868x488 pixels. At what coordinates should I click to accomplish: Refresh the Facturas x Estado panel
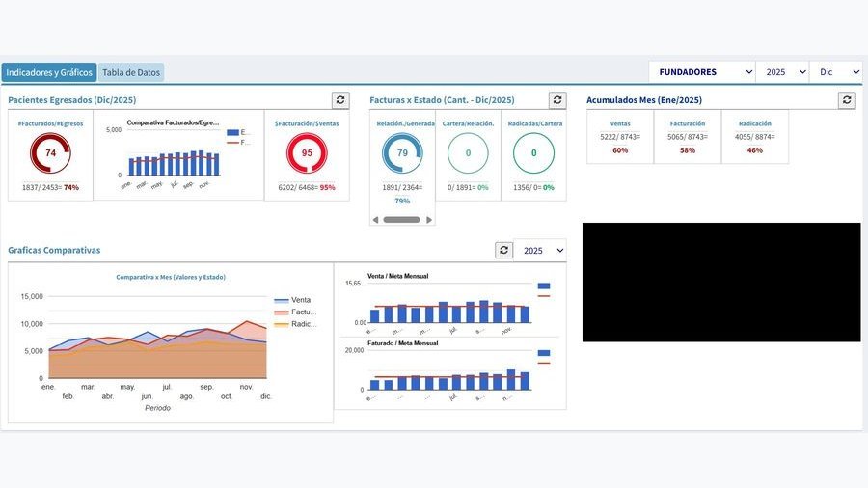[x=557, y=100]
